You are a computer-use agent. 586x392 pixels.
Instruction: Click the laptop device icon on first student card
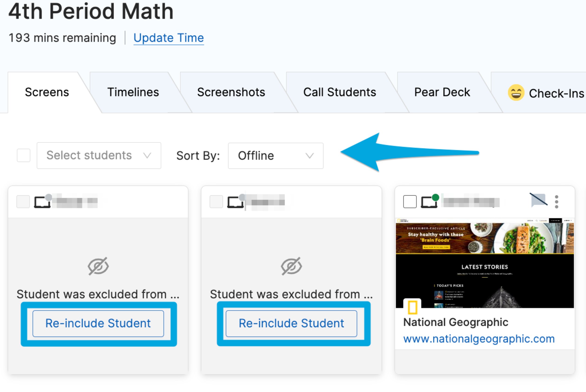click(x=43, y=201)
